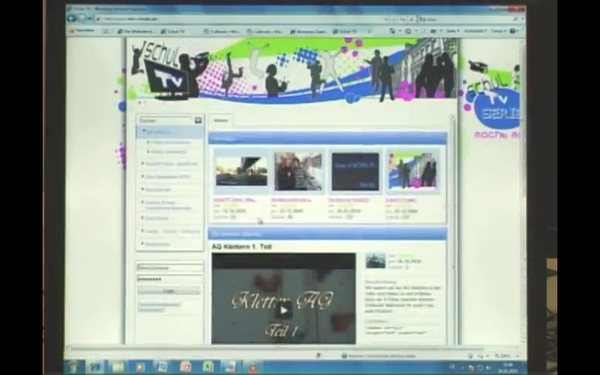The width and height of the screenshot is (600, 375).
Task: Open the AG Klettern 1. Teil title
Action: tap(242, 247)
